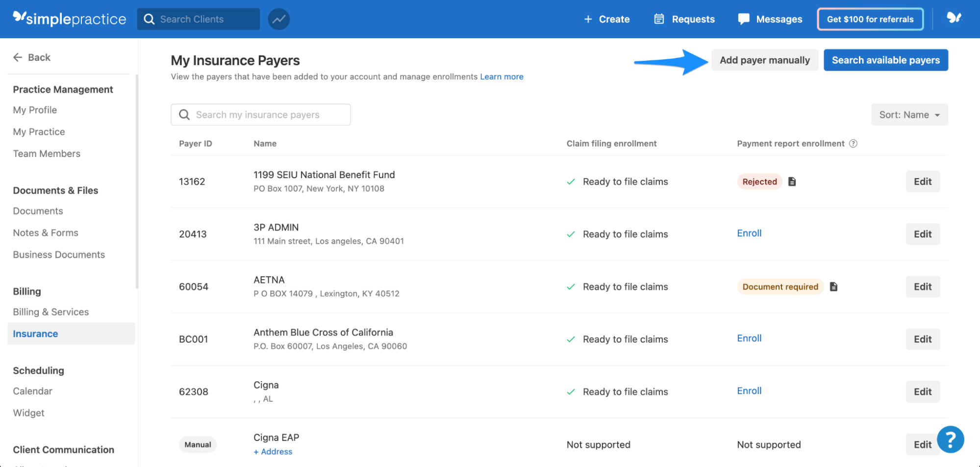Click Search available payers
Image resolution: width=980 pixels, height=467 pixels.
(885, 60)
